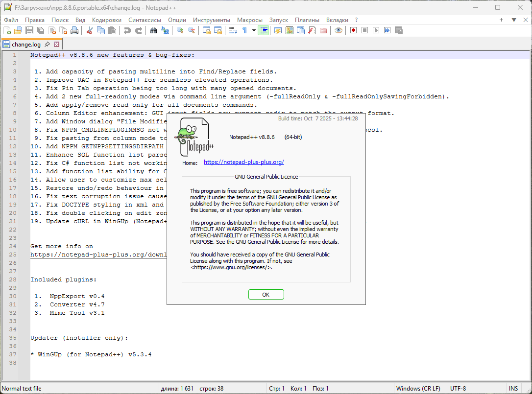This screenshot has height=394, width=532.
Task: Toggle the indent guide button
Action: [x=264, y=30]
